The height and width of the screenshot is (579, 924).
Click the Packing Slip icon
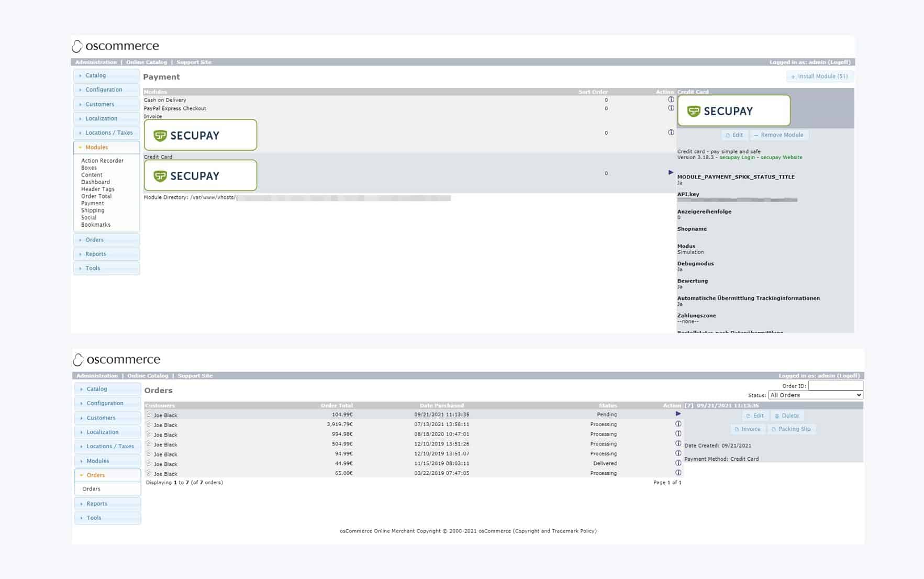click(x=792, y=429)
